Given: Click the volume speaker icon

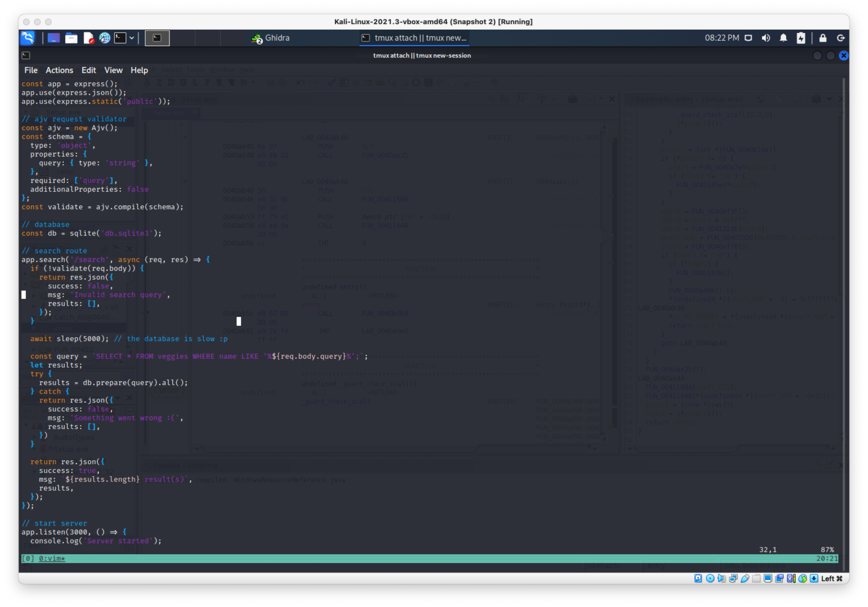Looking at the screenshot, I should pos(766,38).
